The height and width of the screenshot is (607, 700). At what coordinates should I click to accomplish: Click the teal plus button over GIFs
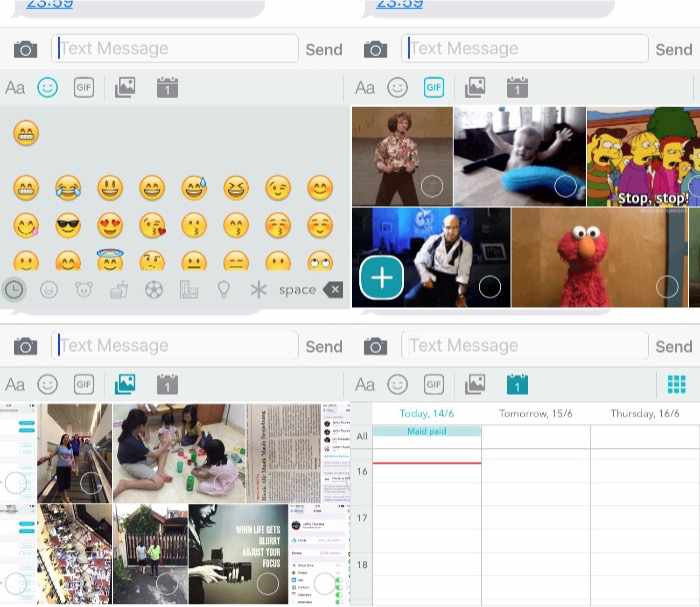point(381,278)
